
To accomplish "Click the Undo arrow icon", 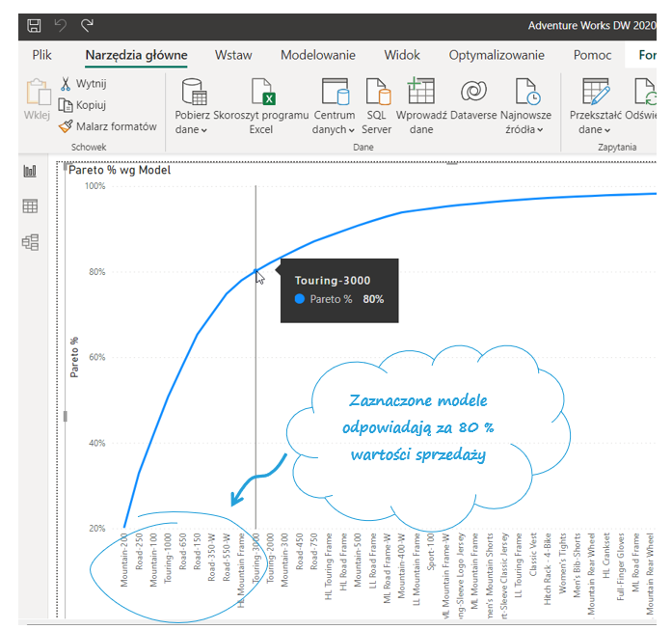I will tap(62, 24).
